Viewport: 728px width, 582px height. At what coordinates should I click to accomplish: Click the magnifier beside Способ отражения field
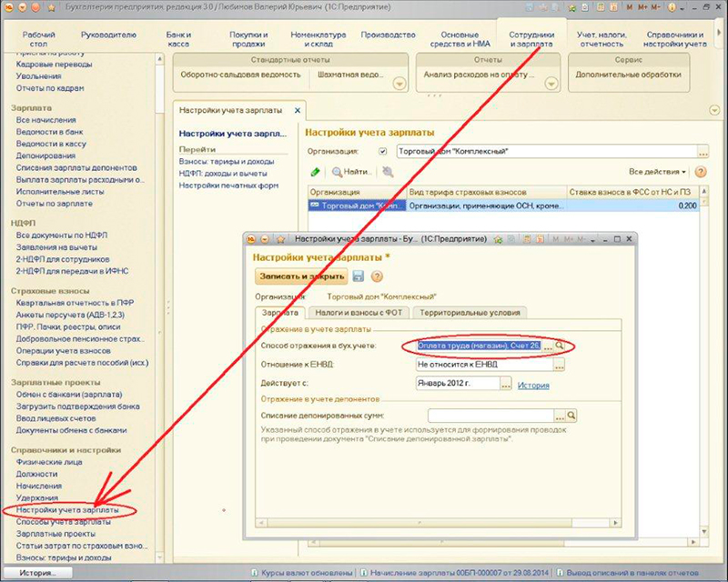point(561,346)
